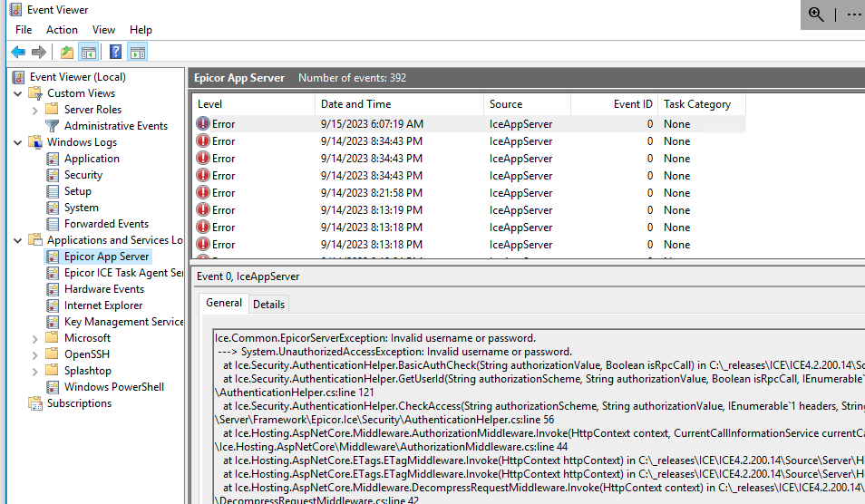Click 'Event 0, IceAppServer' detail header
The image size is (865, 504).
pyautogui.click(x=248, y=276)
